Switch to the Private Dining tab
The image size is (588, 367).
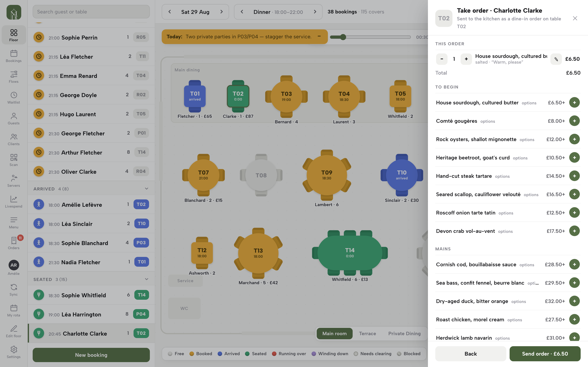404,334
